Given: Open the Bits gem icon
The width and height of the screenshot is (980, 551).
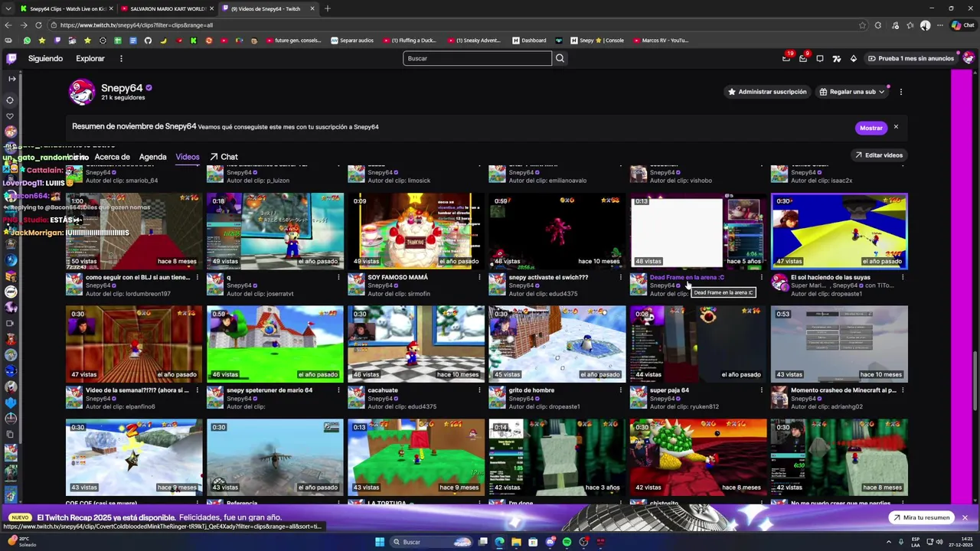Looking at the screenshot, I should point(854,58).
